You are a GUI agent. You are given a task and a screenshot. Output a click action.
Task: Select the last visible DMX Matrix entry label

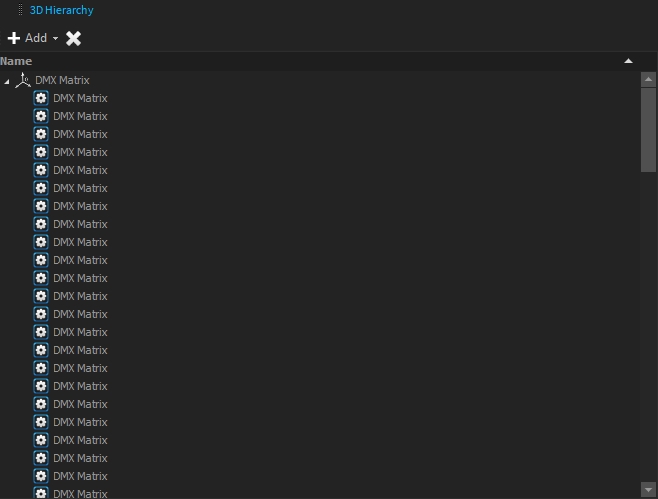click(80, 494)
